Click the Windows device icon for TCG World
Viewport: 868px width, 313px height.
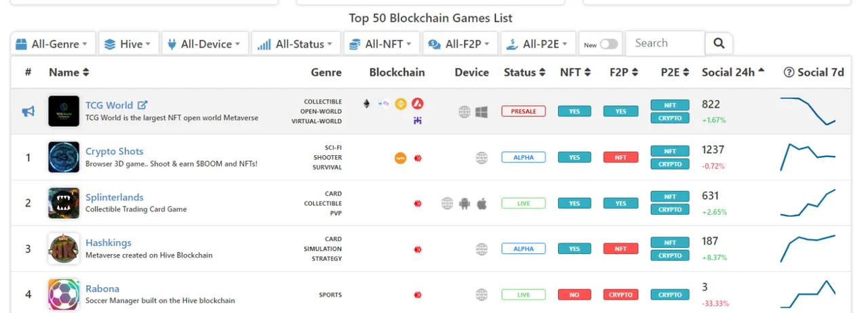pyautogui.click(x=481, y=112)
